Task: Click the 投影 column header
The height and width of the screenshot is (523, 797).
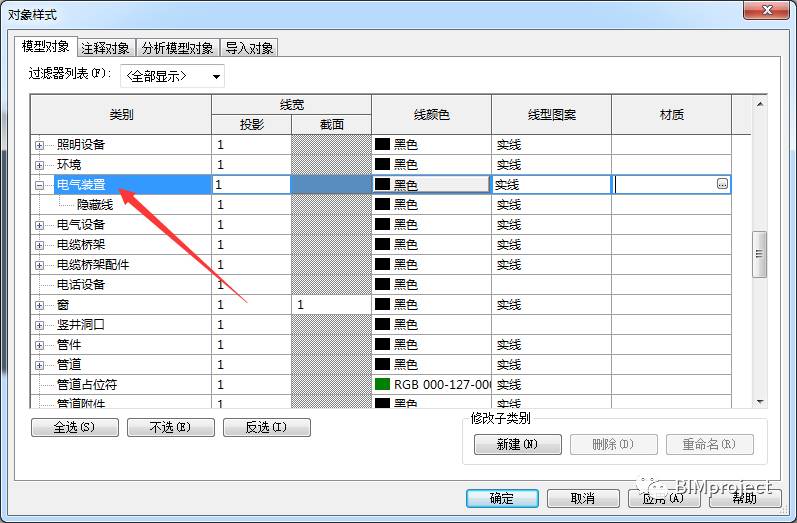Action: [252, 125]
